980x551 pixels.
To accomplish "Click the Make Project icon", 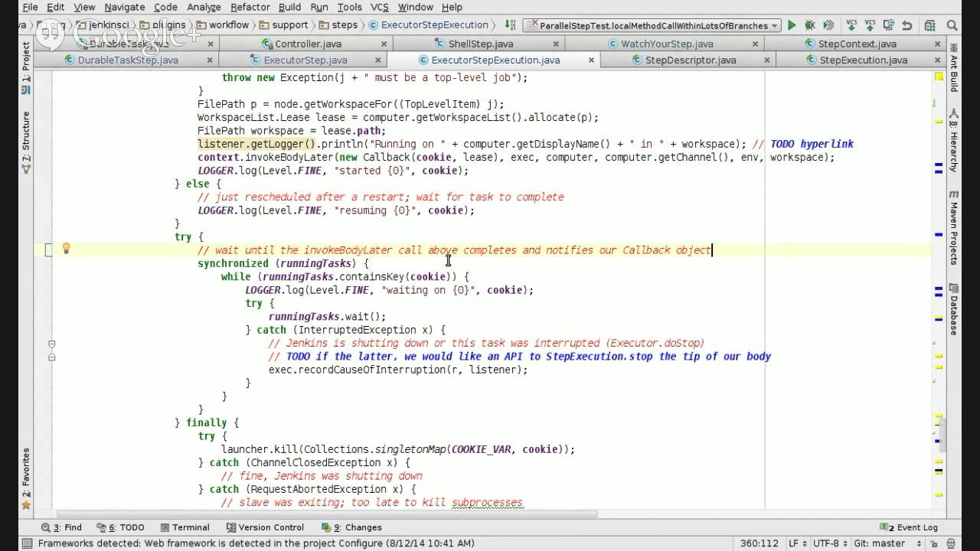I will [512, 25].
